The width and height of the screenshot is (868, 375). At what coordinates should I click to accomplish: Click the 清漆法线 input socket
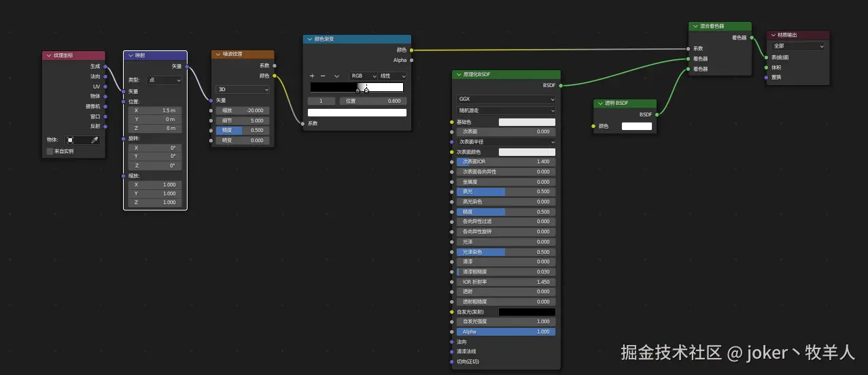(x=451, y=351)
